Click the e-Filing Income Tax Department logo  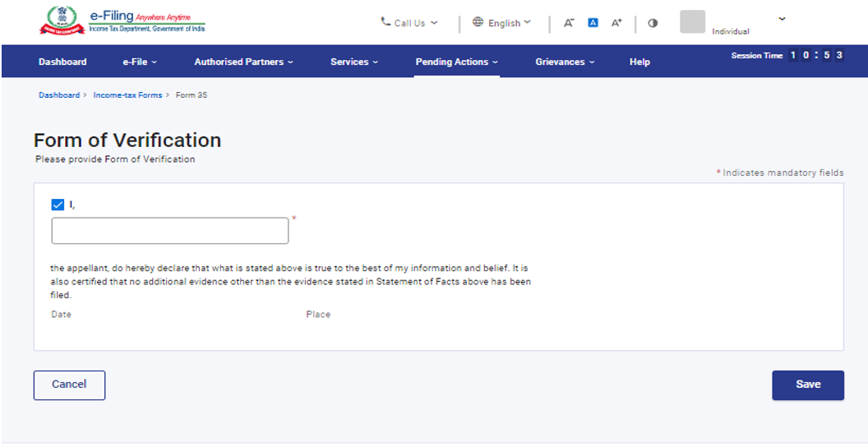tap(122, 22)
